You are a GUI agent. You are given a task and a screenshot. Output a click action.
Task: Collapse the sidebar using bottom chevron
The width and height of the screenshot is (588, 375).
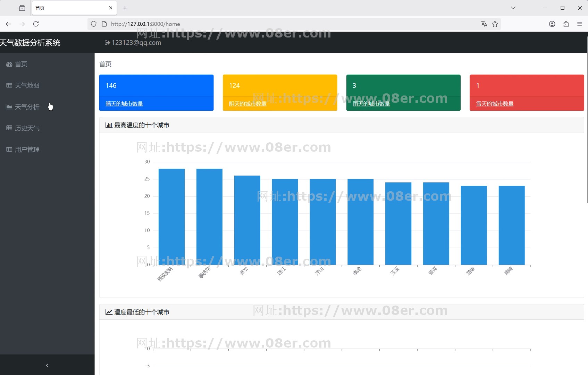point(47,365)
